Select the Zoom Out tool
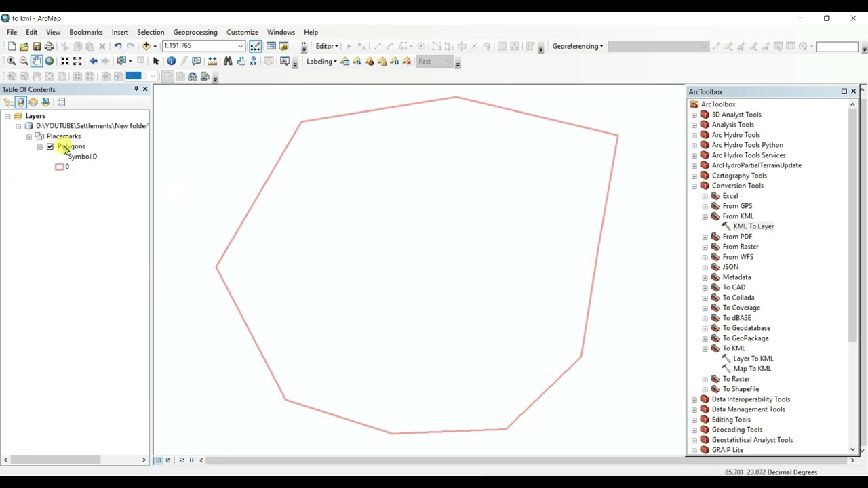 click(x=24, y=61)
